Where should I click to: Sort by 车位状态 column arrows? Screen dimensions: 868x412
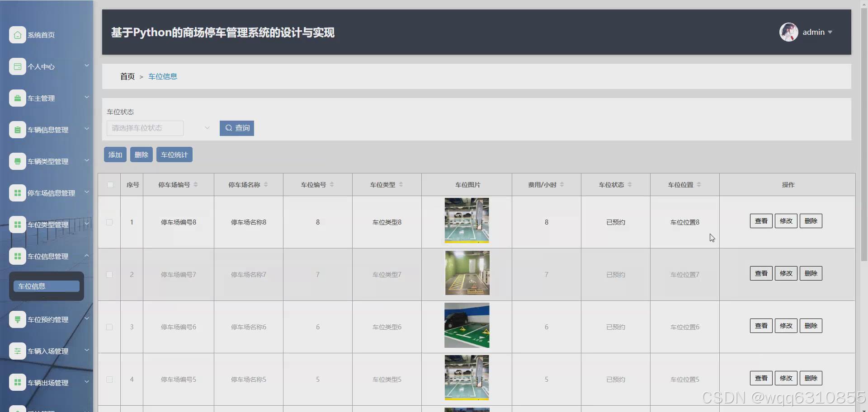[x=630, y=184]
